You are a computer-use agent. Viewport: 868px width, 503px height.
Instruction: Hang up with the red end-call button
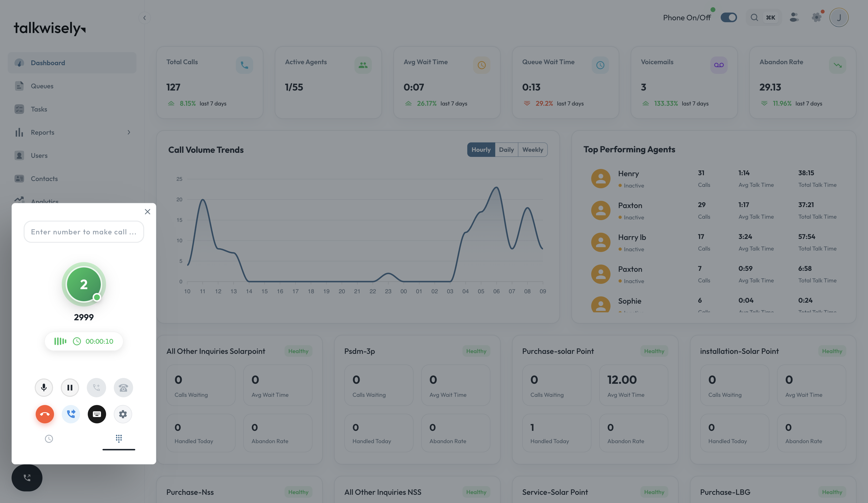(x=45, y=414)
